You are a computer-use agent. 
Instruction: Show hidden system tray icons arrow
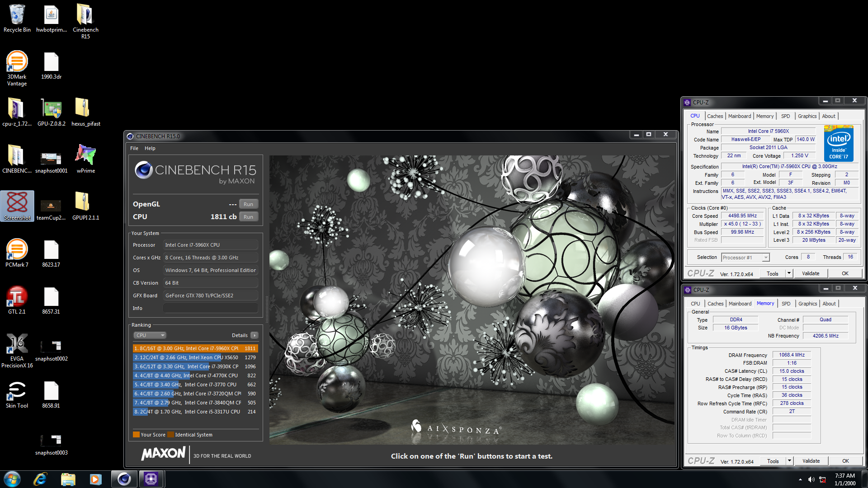800,479
